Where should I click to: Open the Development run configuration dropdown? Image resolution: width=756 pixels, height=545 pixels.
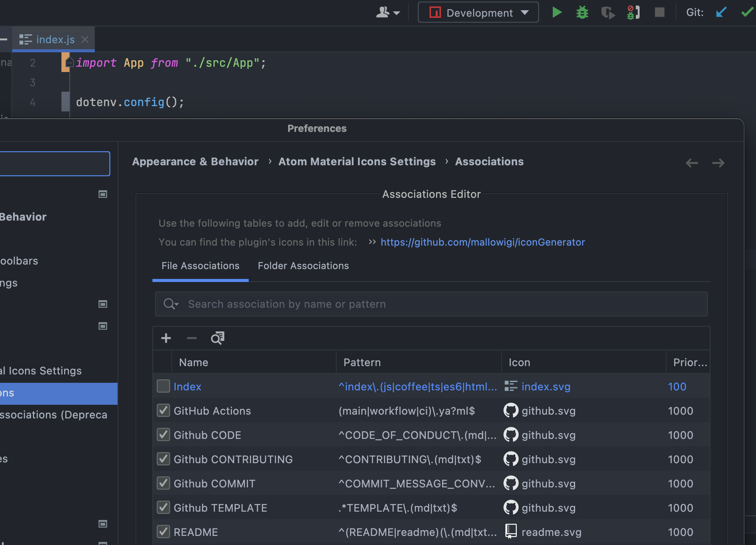(x=478, y=13)
